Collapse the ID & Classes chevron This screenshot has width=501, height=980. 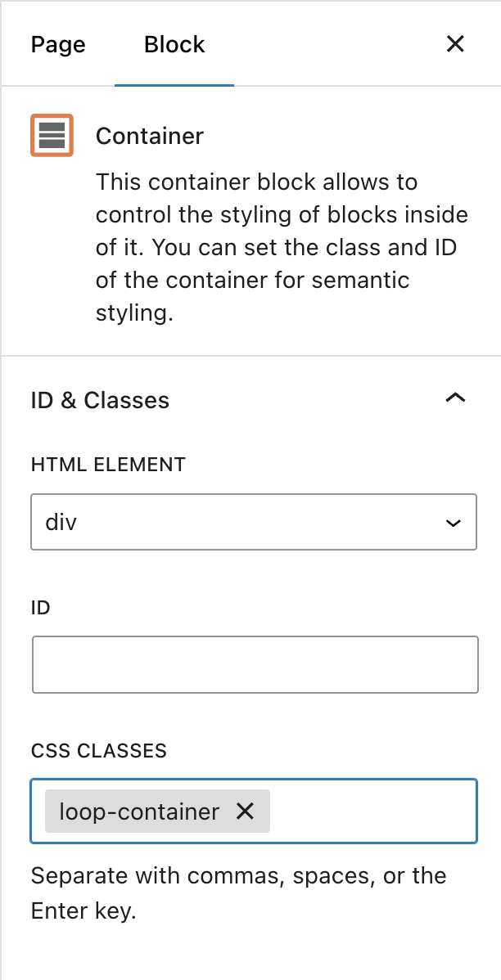[x=454, y=398]
